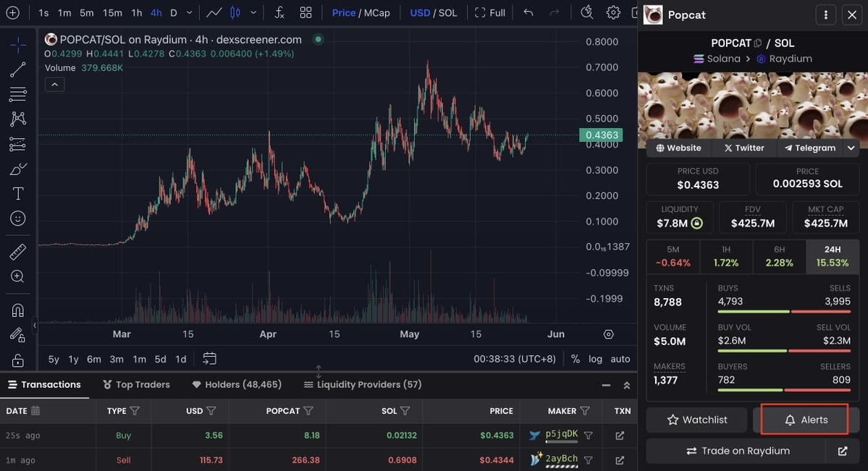
Task: Collapse the chart legend arrow
Action: 54,85
